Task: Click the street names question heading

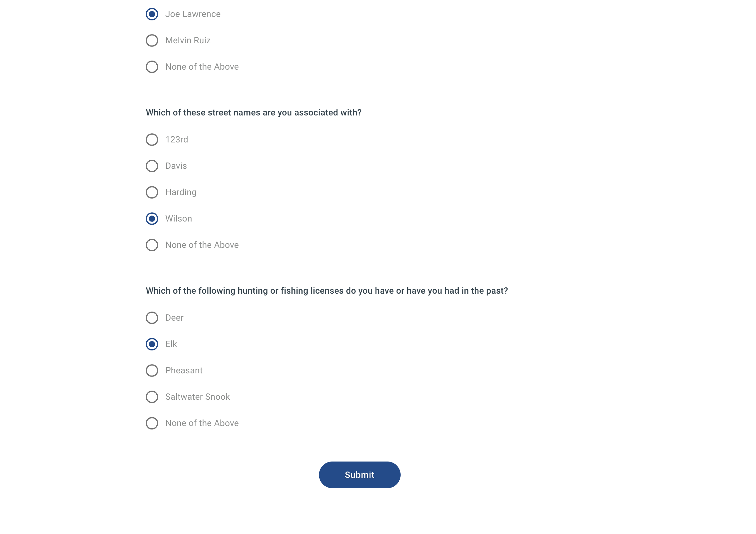Action: tap(254, 113)
